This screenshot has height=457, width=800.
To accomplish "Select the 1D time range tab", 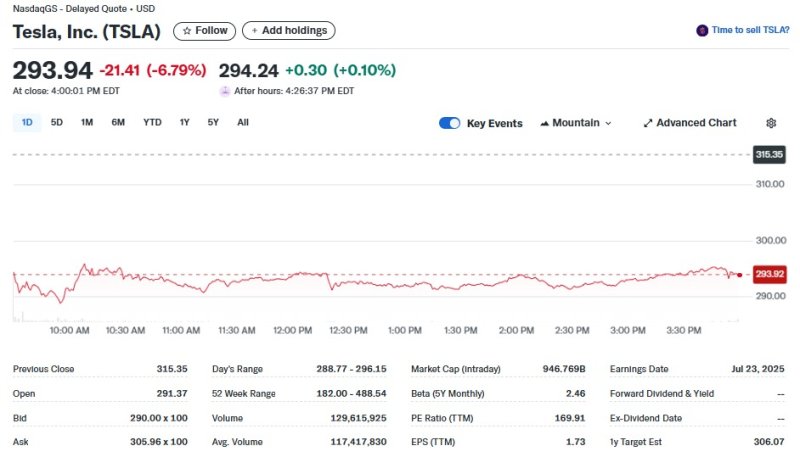I will pyautogui.click(x=27, y=122).
